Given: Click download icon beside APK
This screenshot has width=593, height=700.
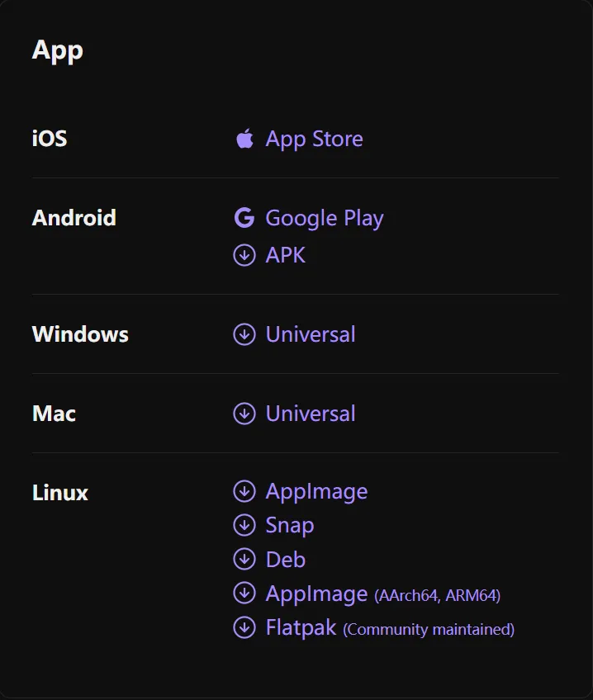Looking at the screenshot, I should (x=244, y=255).
